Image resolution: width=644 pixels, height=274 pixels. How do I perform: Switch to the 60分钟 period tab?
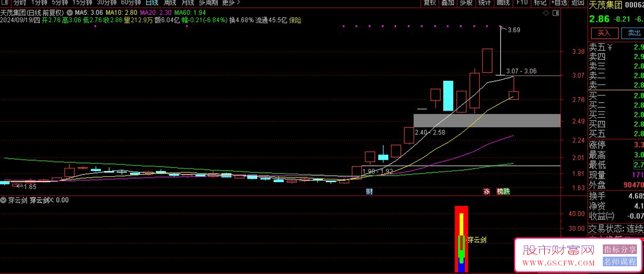(x=131, y=3)
